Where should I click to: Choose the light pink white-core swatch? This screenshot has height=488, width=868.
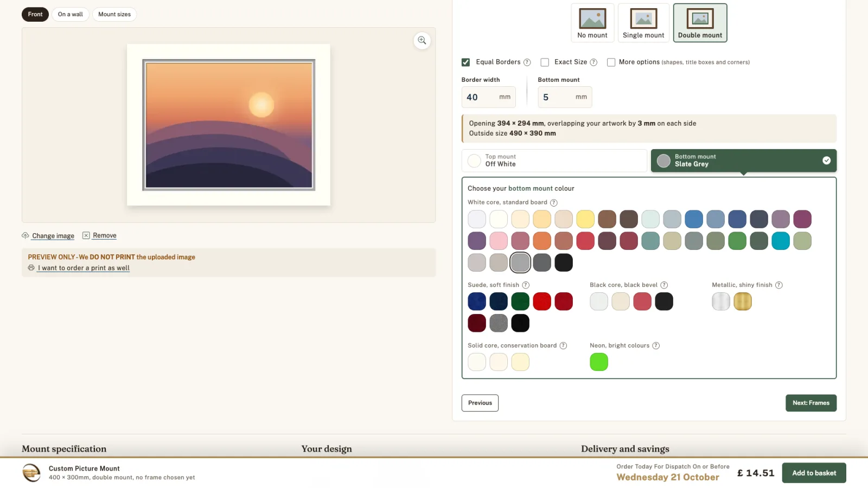coord(499,241)
